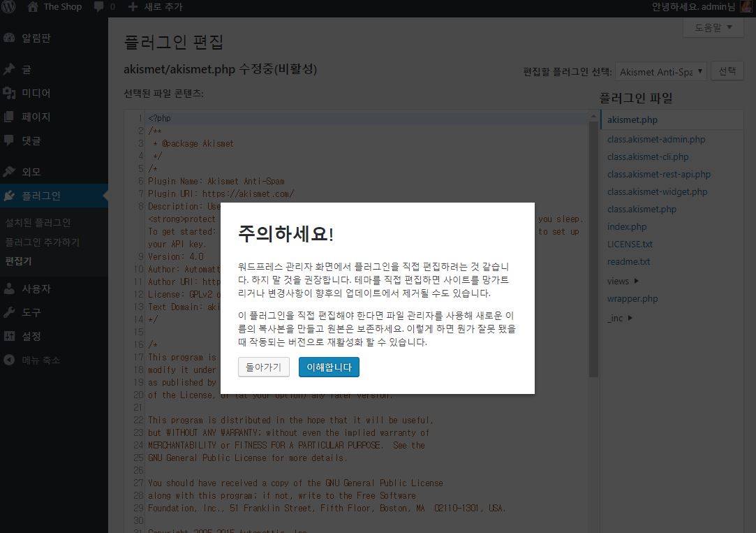Click the <?php line in the code editor
This screenshot has width=756, height=533.
coord(159,118)
